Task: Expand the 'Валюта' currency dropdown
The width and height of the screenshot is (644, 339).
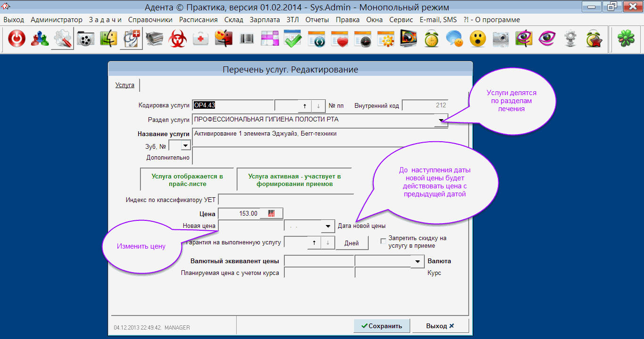Action: (x=417, y=261)
